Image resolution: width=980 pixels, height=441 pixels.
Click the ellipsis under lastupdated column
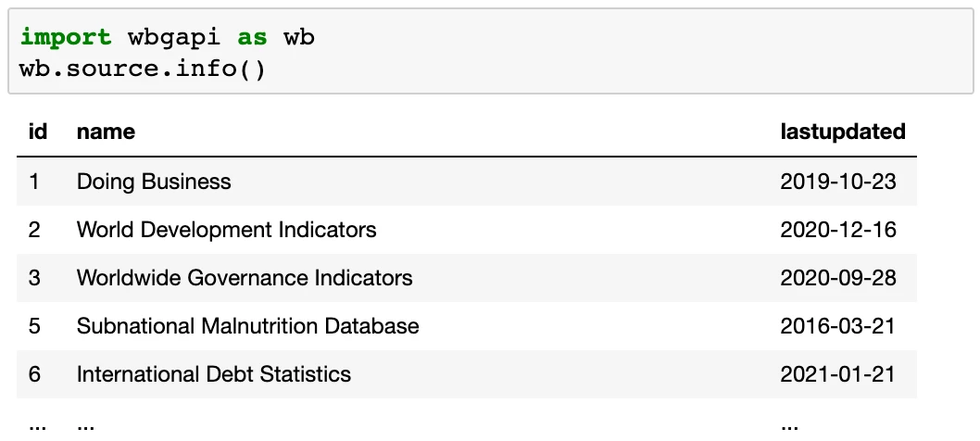(789, 427)
